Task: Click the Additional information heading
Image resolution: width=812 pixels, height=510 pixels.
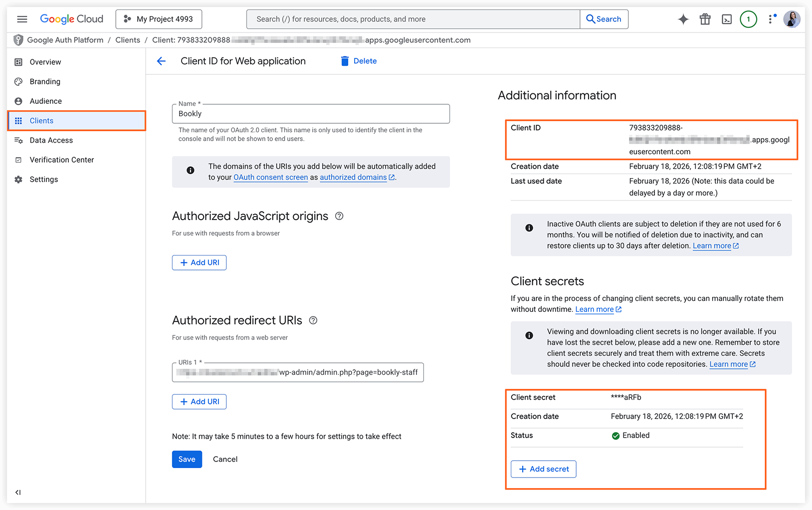Action: (x=557, y=95)
